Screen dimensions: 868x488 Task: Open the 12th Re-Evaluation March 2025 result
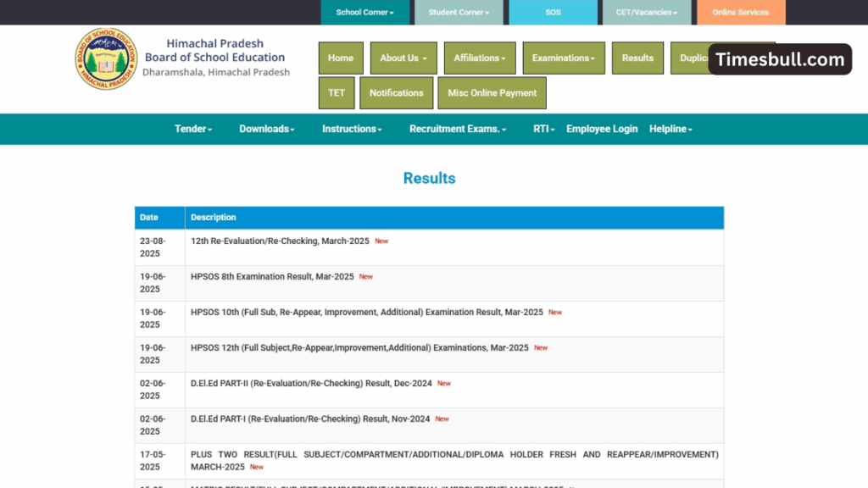(279, 241)
